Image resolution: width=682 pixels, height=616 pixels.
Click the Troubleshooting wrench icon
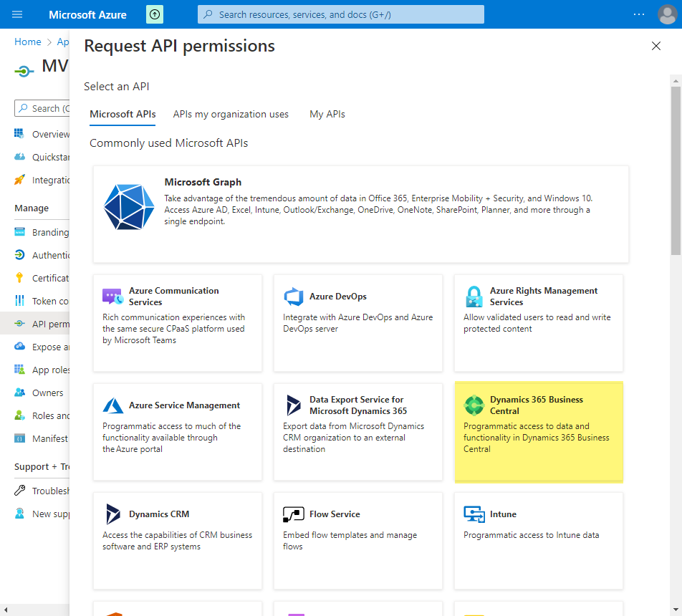(x=19, y=490)
